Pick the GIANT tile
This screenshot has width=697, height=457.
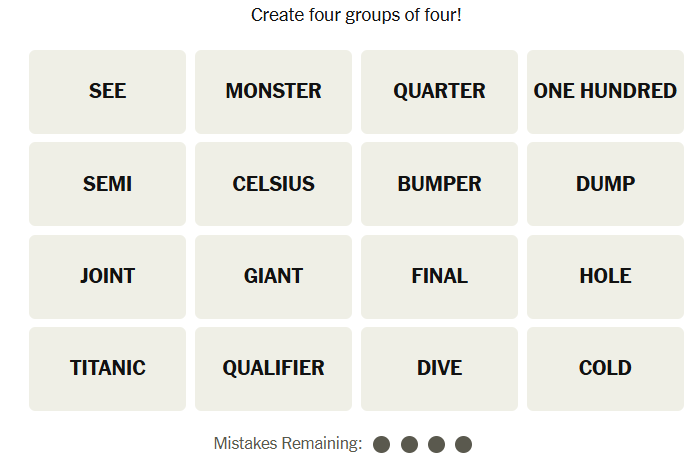[273, 276]
